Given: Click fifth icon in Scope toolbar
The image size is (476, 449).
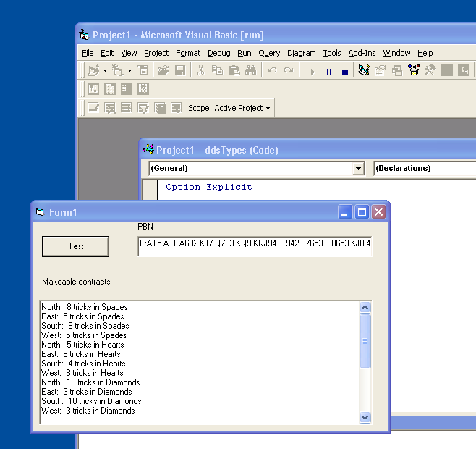Looking at the screenshot, I should pos(160,108).
